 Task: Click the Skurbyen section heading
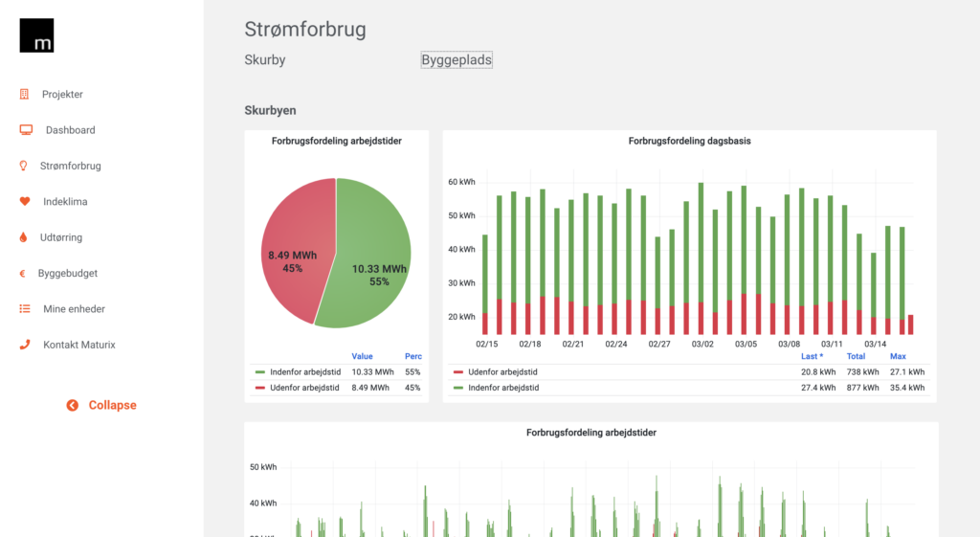click(x=270, y=110)
